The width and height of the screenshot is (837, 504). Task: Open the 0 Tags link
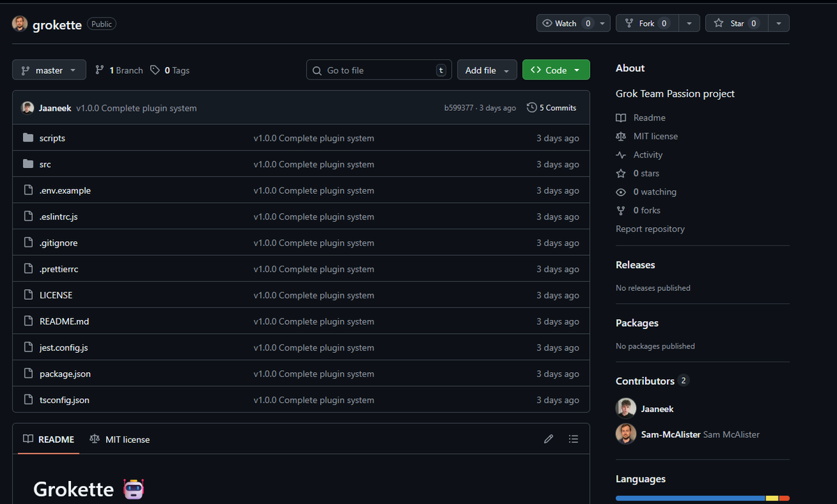tap(170, 70)
